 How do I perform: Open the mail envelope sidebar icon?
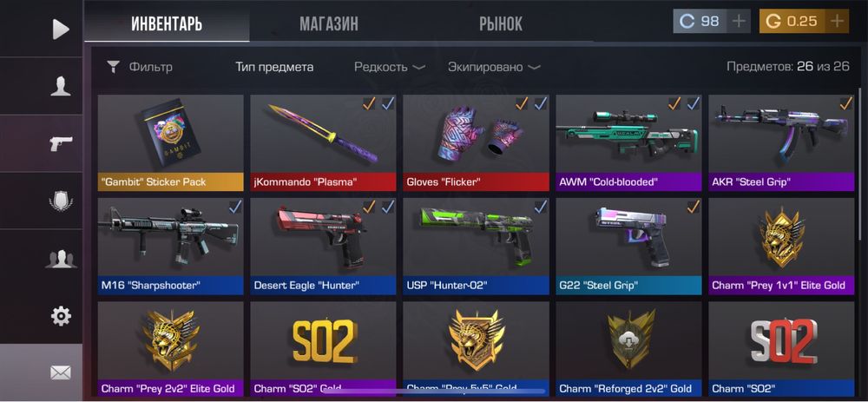(x=61, y=373)
